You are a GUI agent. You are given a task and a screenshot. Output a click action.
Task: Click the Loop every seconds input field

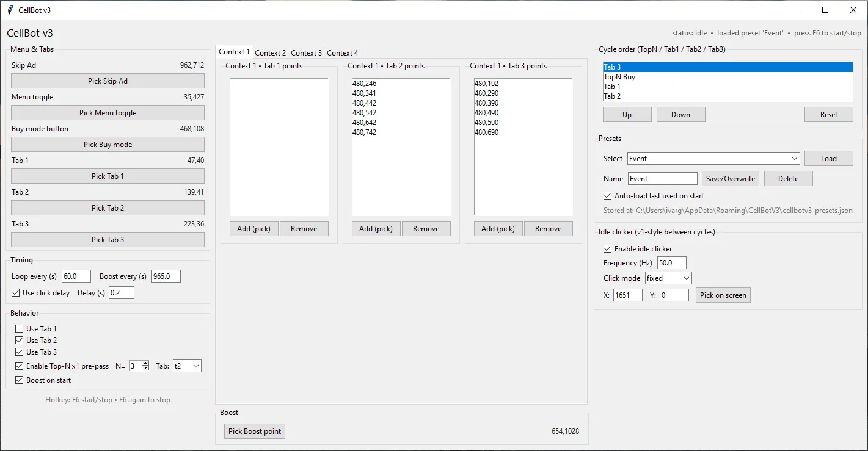pyautogui.click(x=76, y=276)
